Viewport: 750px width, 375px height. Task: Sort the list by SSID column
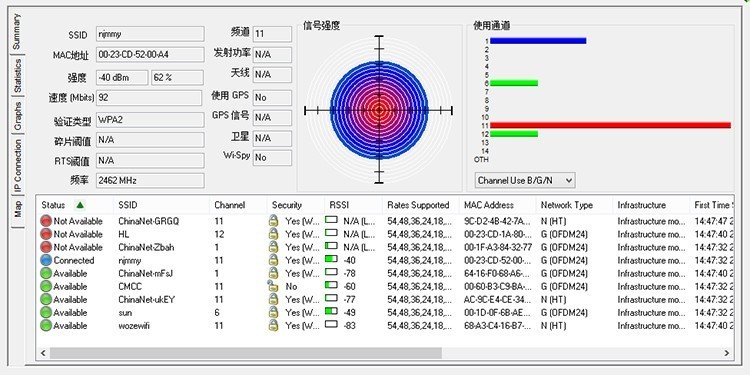click(x=161, y=205)
